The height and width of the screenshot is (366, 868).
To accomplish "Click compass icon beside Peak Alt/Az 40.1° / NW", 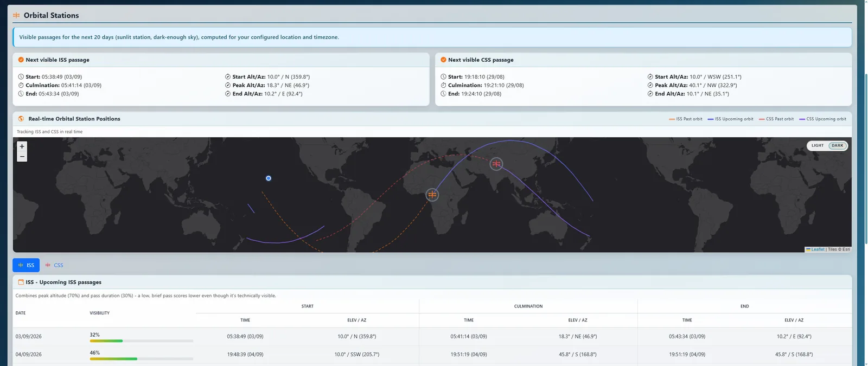I will 650,85.
